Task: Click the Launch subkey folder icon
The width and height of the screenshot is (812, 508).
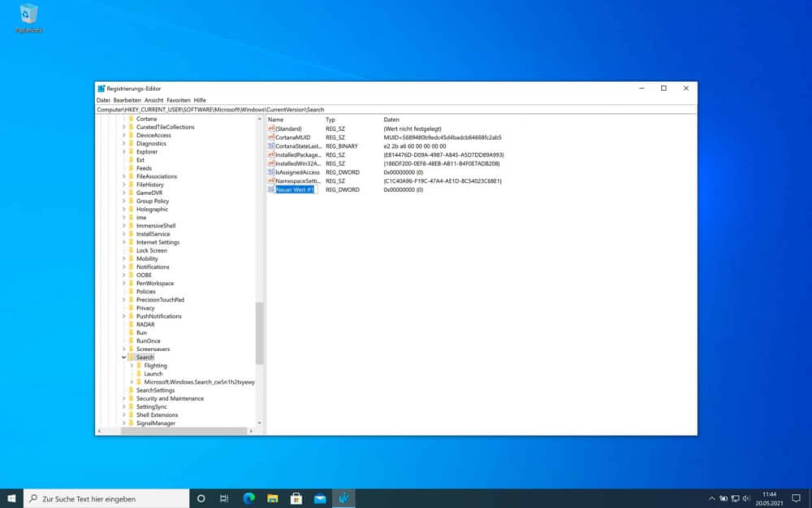Action: tap(140, 374)
